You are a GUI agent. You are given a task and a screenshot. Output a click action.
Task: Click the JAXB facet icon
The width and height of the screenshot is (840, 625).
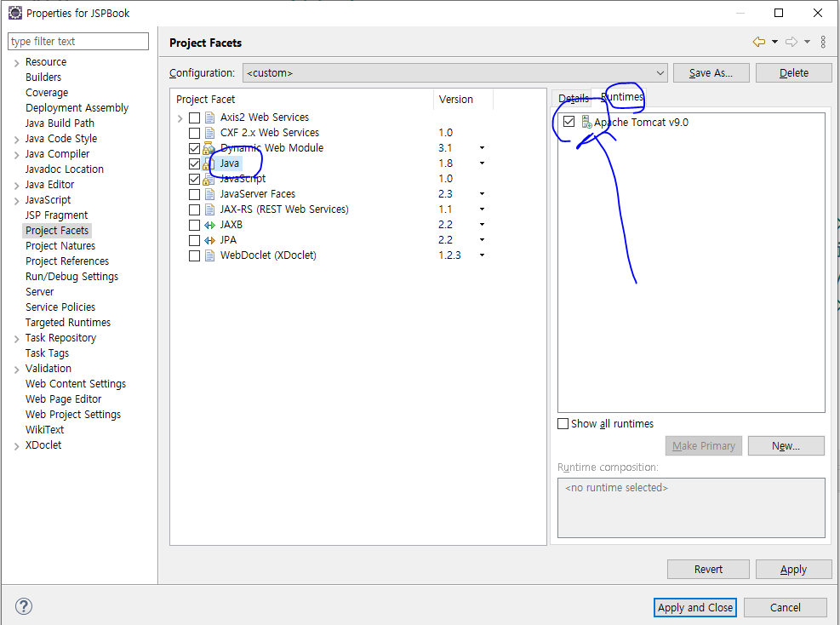pos(209,225)
